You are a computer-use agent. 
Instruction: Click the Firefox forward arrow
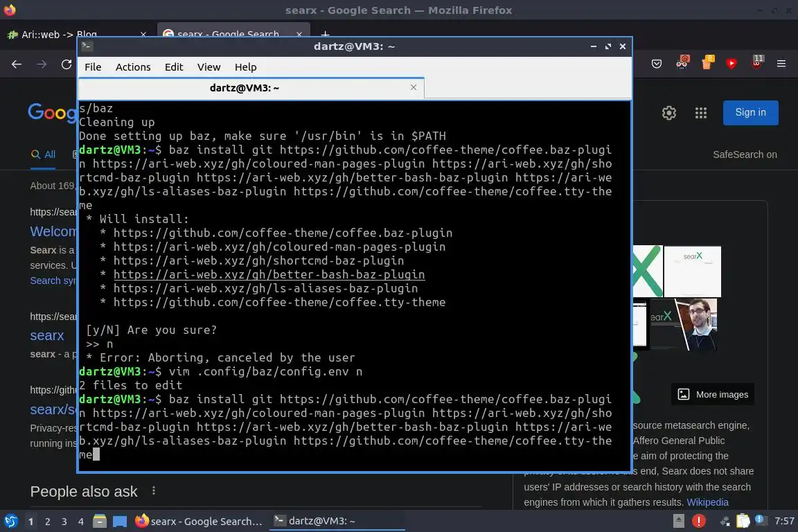42,64
